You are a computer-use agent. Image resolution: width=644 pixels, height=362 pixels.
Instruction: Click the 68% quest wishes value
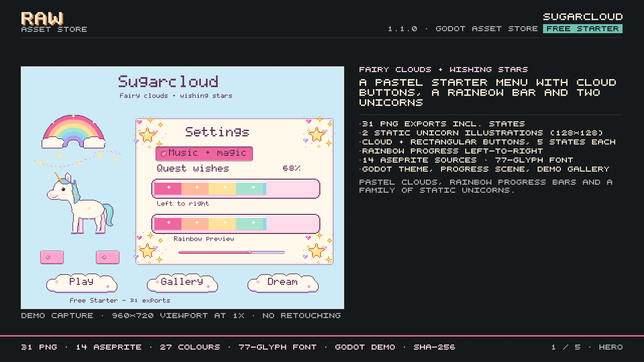(291, 168)
